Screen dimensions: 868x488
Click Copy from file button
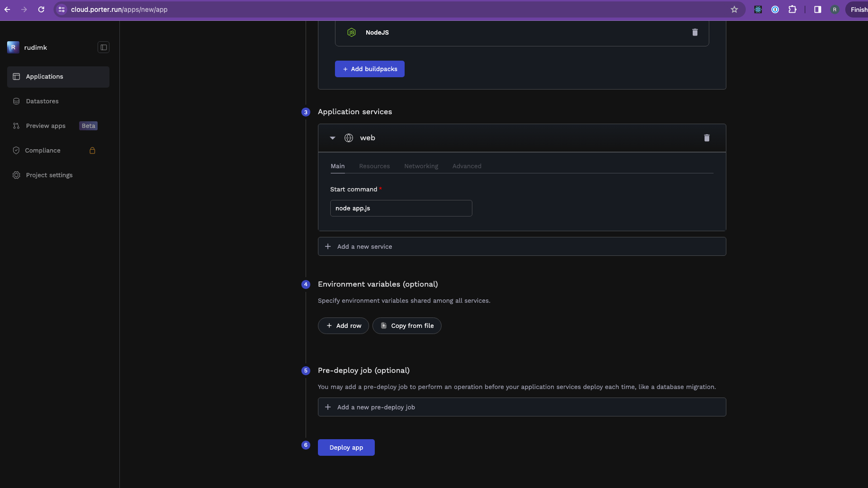click(x=407, y=325)
